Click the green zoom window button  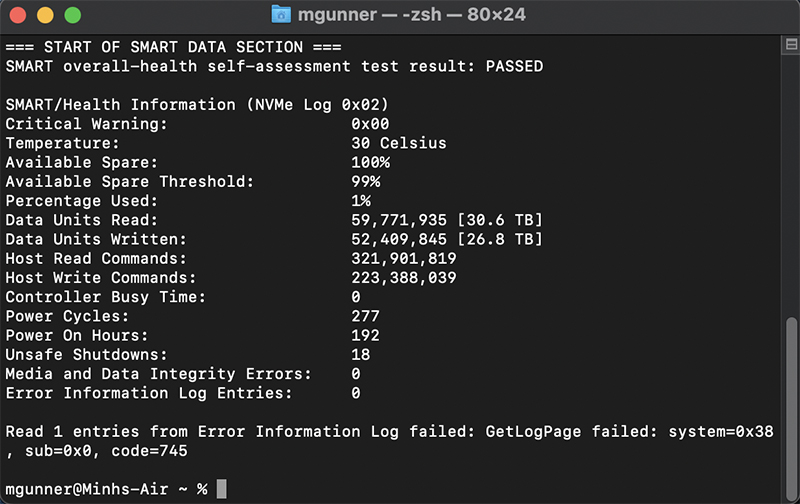73,15
